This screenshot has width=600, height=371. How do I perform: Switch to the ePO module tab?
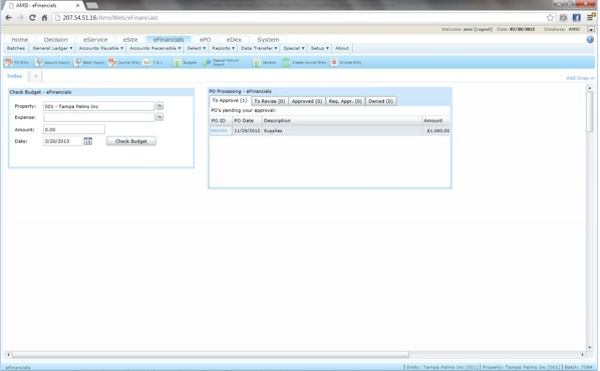coord(205,39)
